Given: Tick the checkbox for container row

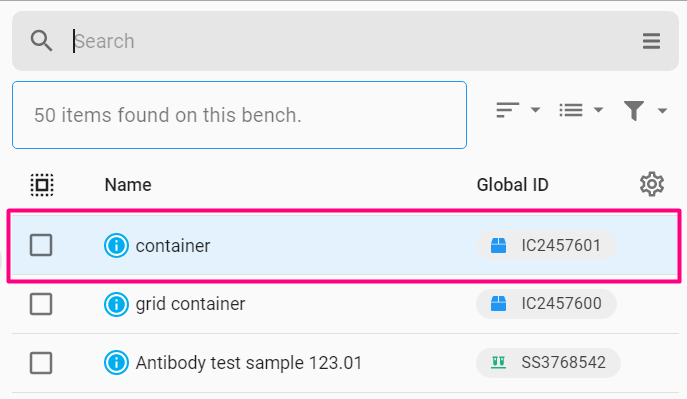Looking at the screenshot, I should 41,245.
